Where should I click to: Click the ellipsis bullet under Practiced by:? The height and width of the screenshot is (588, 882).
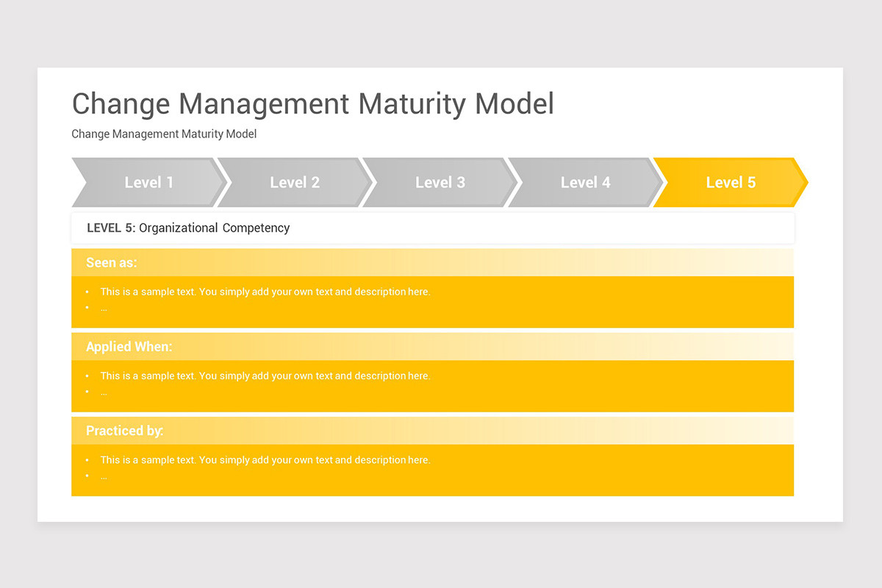coord(104,476)
